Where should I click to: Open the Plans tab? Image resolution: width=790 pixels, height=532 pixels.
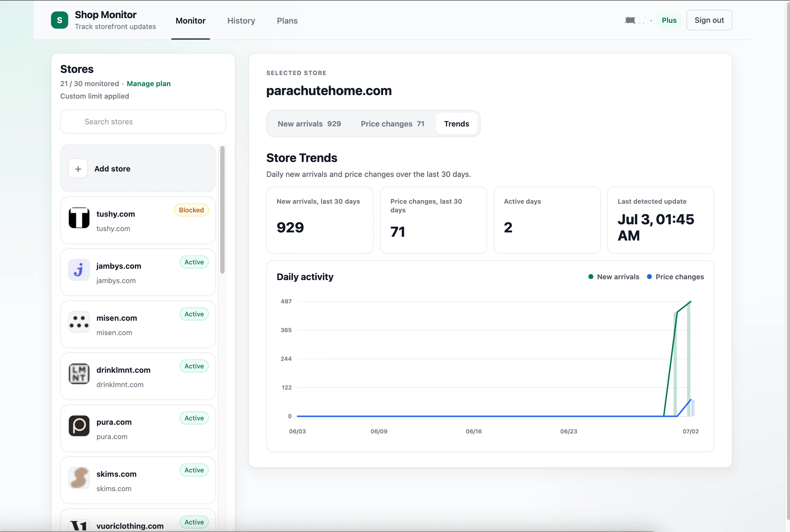(287, 21)
